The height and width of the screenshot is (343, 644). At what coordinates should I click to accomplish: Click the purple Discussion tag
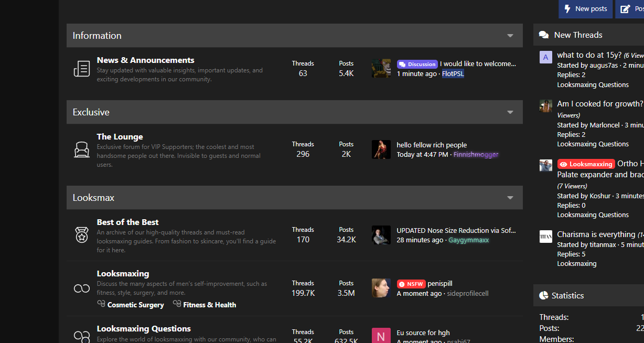click(417, 64)
